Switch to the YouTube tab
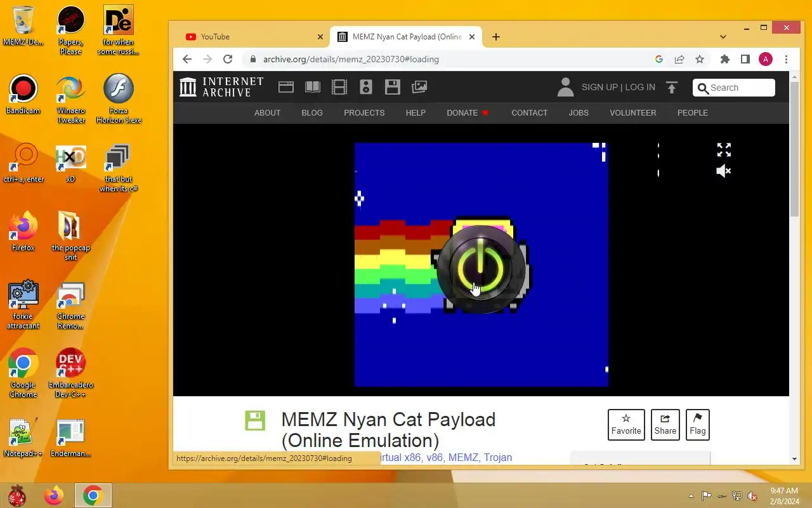Image resolution: width=812 pixels, height=508 pixels. [x=253, y=37]
